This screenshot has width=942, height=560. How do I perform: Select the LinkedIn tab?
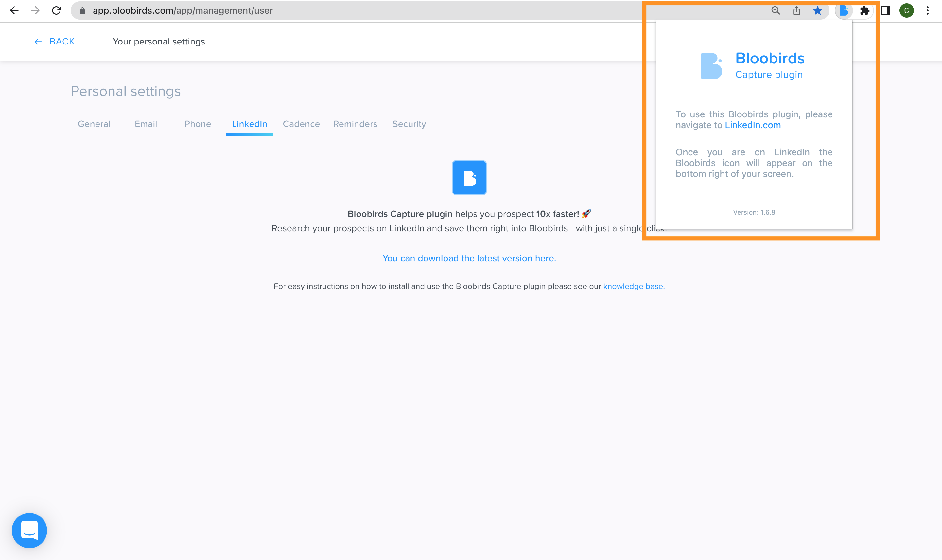coord(249,124)
